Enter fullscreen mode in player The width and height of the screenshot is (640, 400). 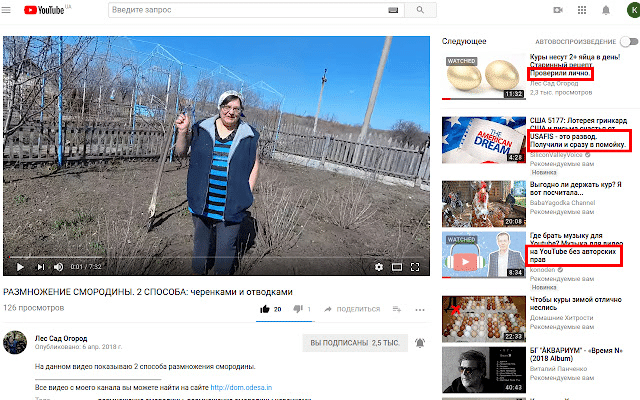click(x=415, y=267)
